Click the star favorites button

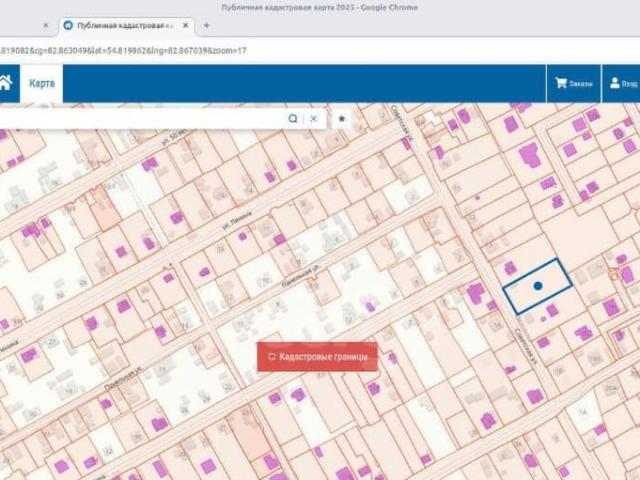pyautogui.click(x=342, y=118)
